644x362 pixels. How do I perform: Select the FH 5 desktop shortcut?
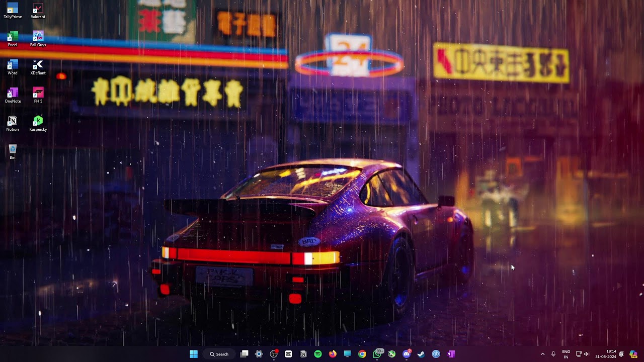[38, 96]
